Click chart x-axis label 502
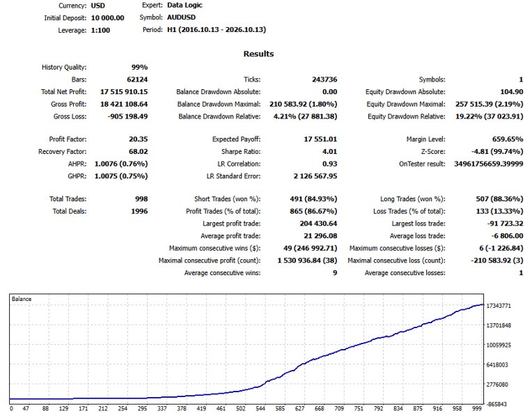This screenshot has height=418, width=532. click(241, 409)
